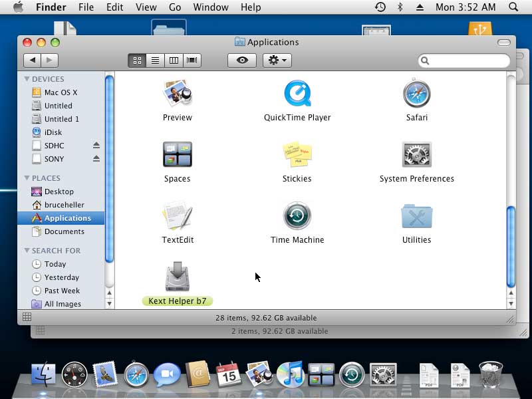Select the TextEdit application icon
532x399 pixels.
(x=178, y=215)
